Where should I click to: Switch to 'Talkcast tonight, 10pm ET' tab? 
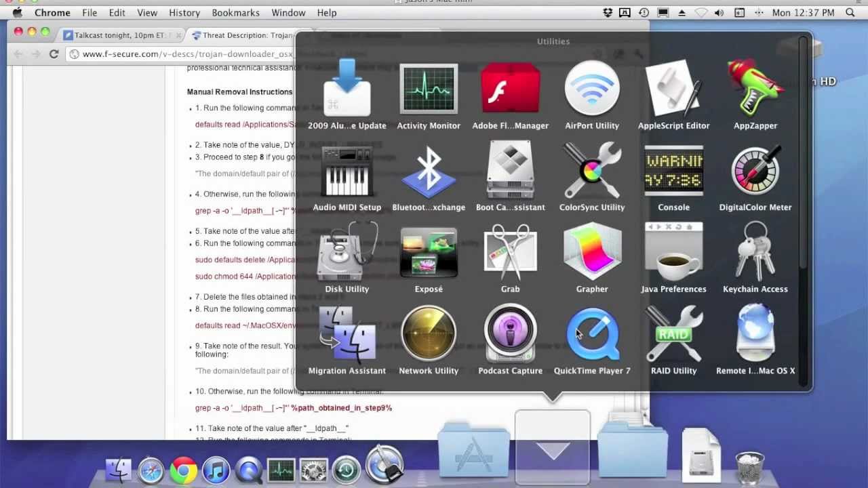point(122,35)
